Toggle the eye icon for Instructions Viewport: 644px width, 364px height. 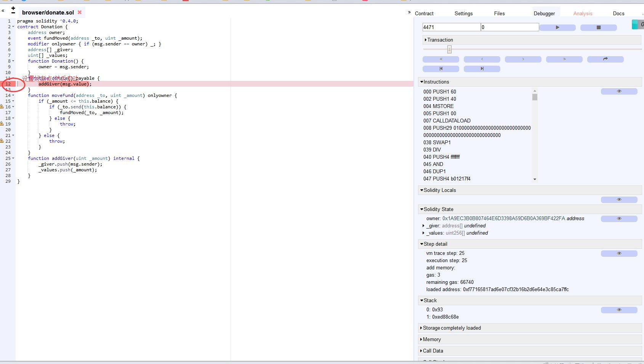coord(619,91)
